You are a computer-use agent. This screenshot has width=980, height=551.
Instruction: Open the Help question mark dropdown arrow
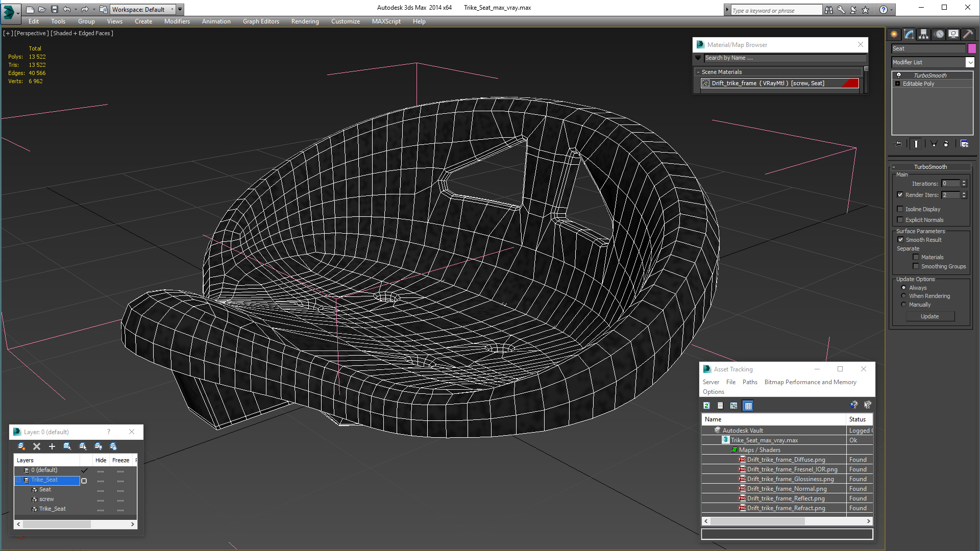click(892, 9)
